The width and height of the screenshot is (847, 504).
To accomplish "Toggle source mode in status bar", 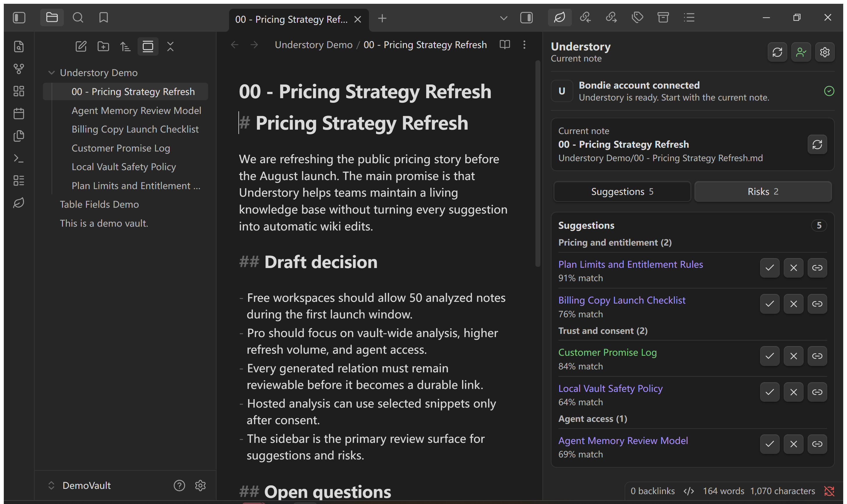I will [689, 491].
